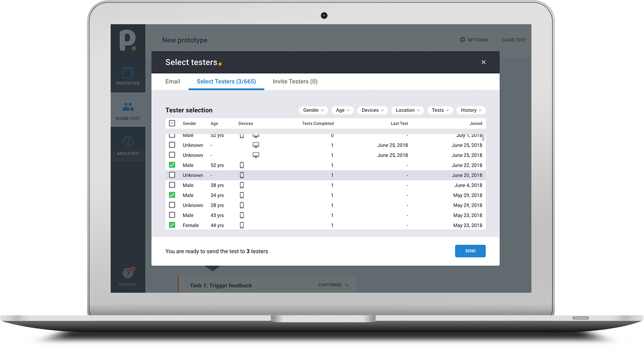644x347 pixels.
Task: Open the Location filter dropdown
Action: pos(408,110)
